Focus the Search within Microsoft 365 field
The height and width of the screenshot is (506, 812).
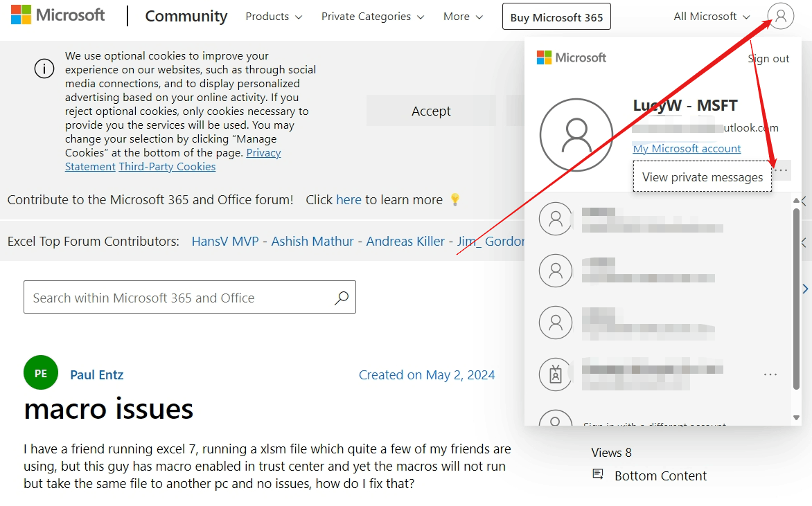point(190,297)
